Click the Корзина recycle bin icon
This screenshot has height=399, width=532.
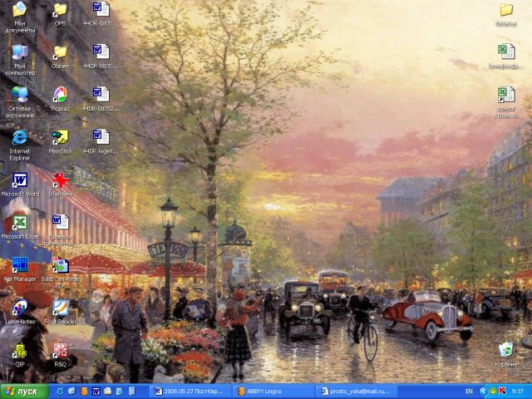pos(506,355)
